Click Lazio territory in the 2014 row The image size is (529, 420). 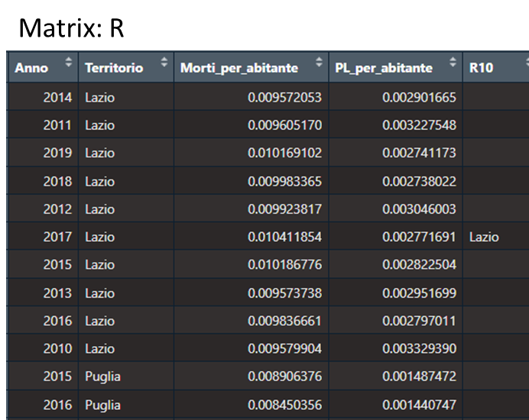click(100, 98)
